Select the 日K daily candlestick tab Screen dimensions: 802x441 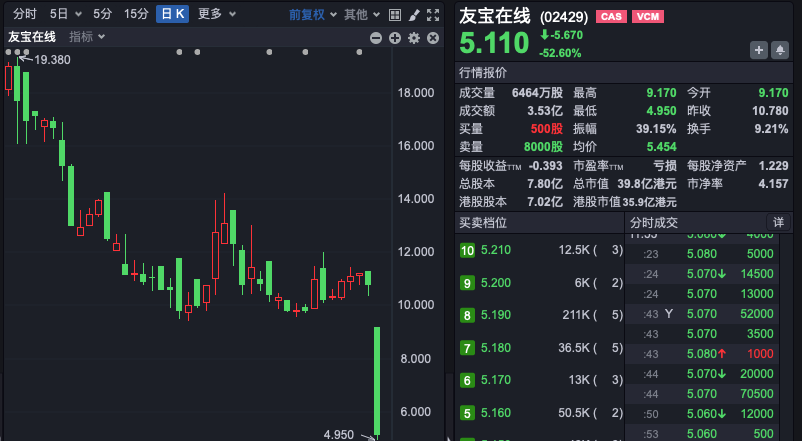(x=172, y=14)
